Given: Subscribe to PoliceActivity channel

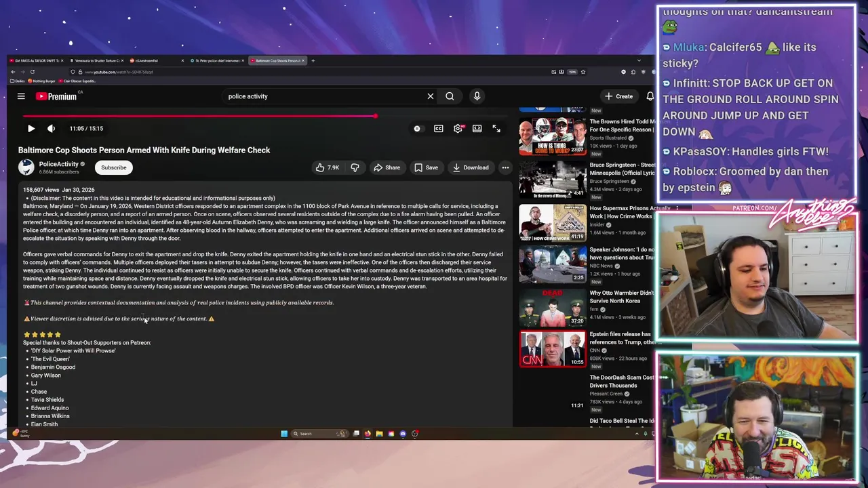Looking at the screenshot, I should pyautogui.click(x=114, y=167).
